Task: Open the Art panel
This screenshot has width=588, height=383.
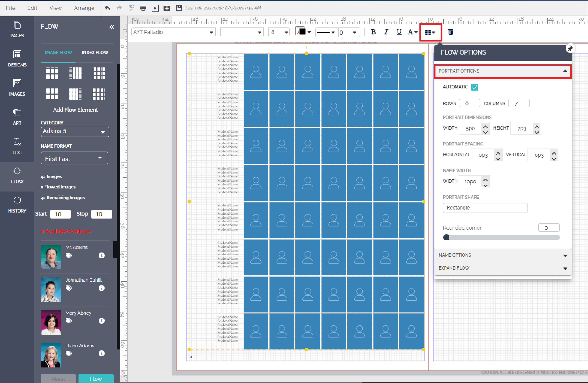Action: [17, 117]
